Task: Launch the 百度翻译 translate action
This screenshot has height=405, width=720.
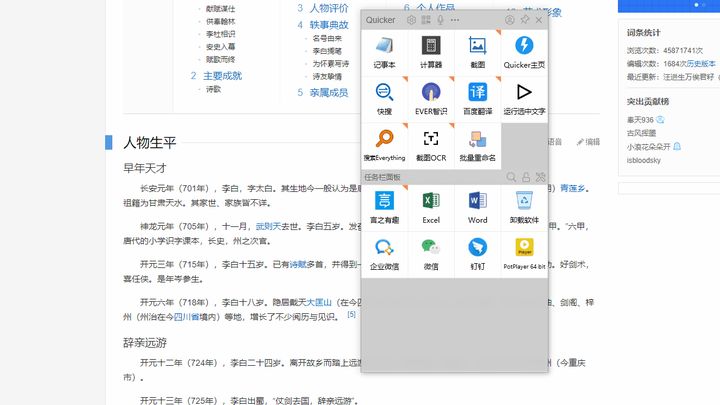Action: click(478, 99)
